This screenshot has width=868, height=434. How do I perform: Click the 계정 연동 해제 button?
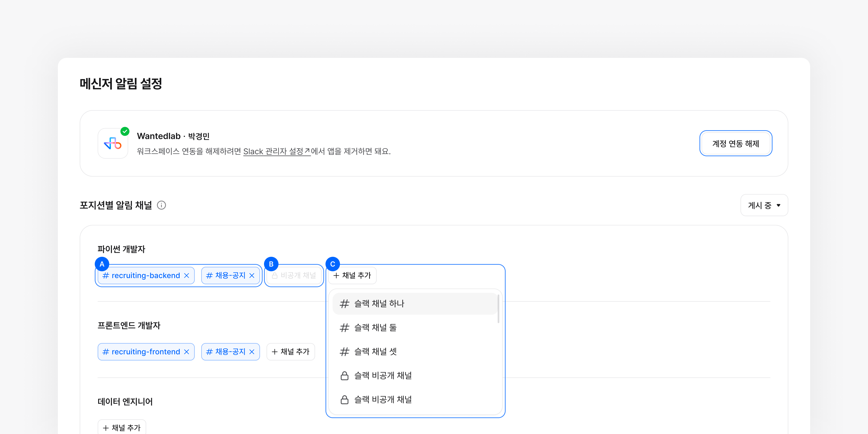736,143
